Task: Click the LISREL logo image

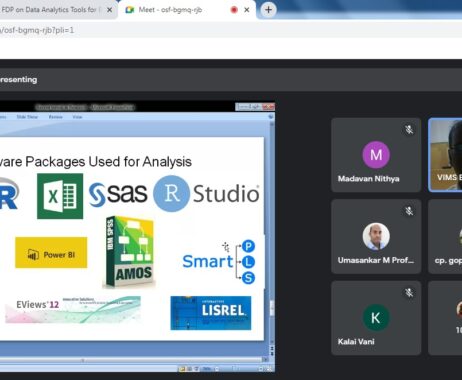Action: [x=211, y=313]
